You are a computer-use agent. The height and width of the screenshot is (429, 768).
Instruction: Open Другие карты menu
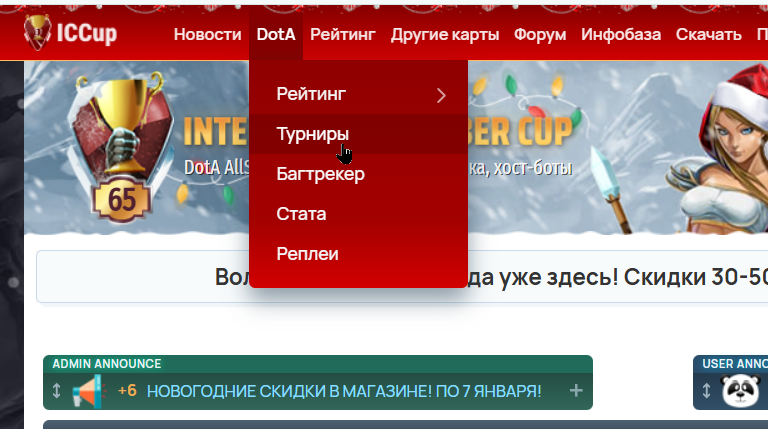coord(445,34)
